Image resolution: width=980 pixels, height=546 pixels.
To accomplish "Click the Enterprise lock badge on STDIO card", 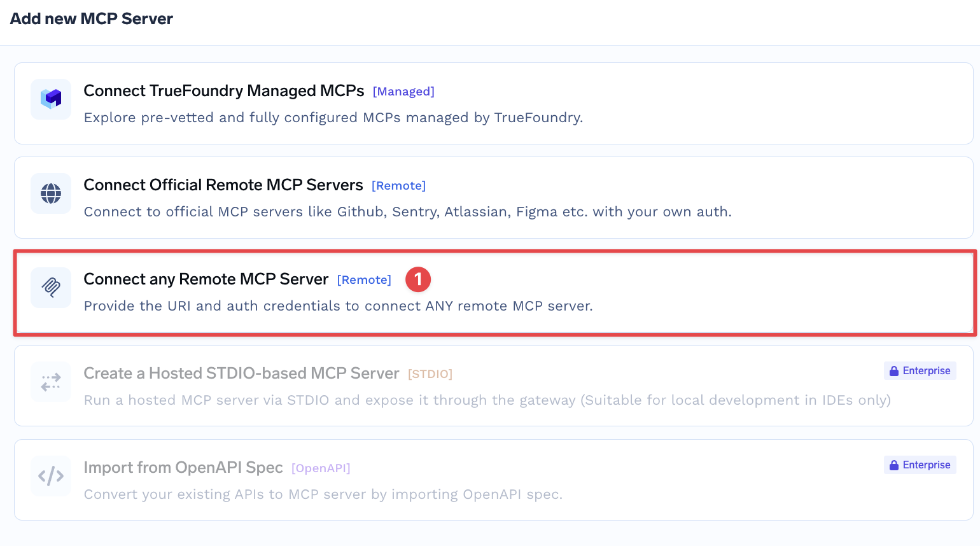I will [x=920, y=371].
